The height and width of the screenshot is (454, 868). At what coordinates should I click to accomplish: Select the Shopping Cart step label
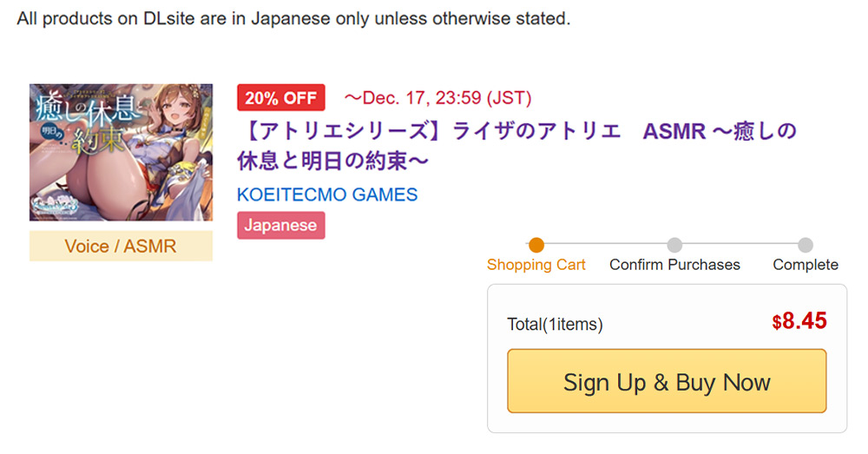[536, 265]
